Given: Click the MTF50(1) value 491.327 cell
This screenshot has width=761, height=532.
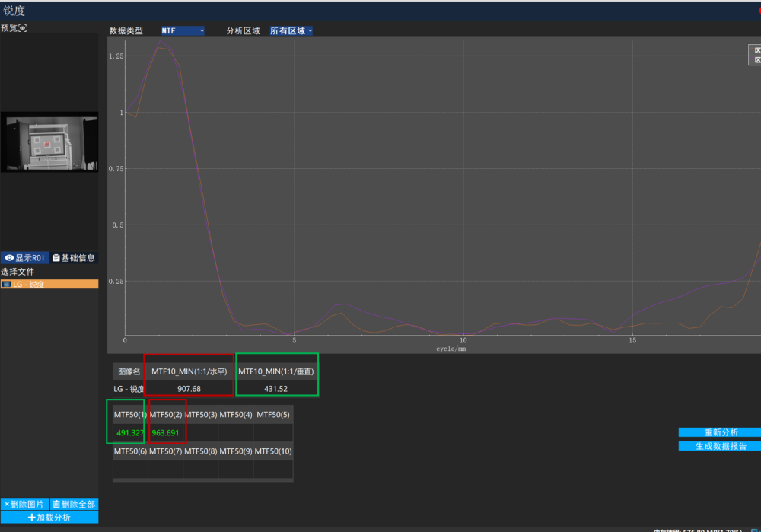Looking at the screenshot, I should point(130,433).
